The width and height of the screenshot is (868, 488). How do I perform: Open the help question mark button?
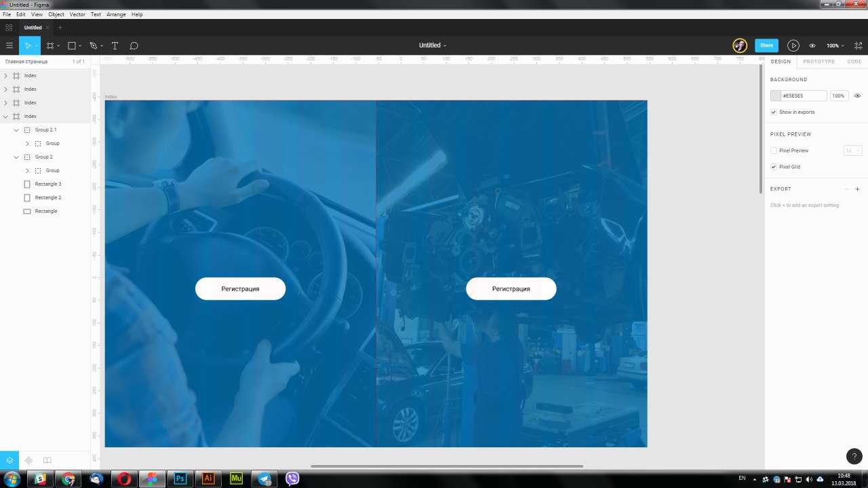click(x=854, y=456)
